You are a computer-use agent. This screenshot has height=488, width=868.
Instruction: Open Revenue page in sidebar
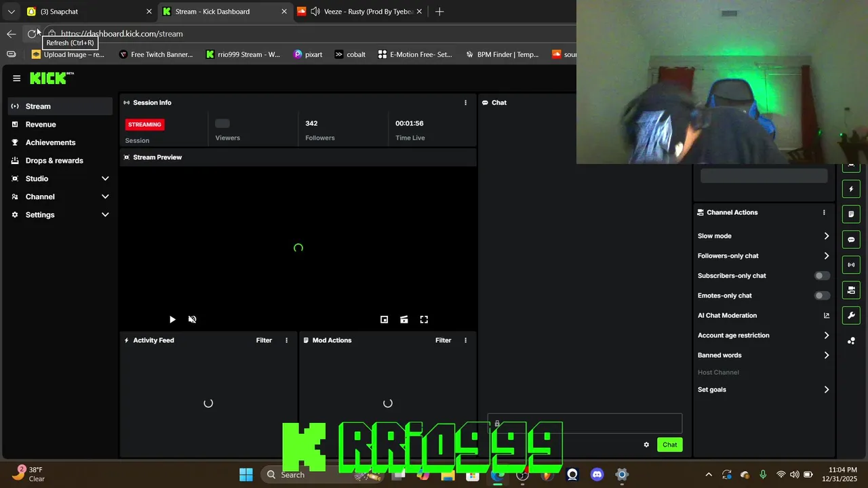click(x=60, y=125)
